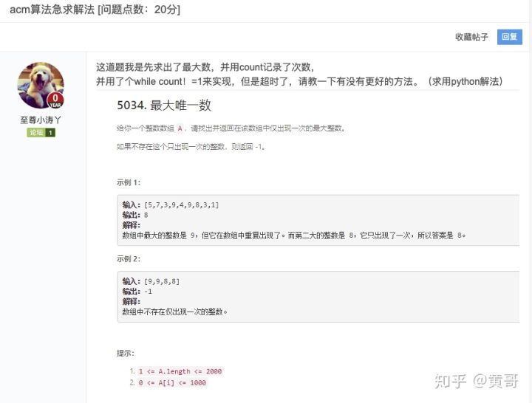Screen dimensions: 532x403
Task: Click the A.length constraint code
Action: (x=180, y=371)
